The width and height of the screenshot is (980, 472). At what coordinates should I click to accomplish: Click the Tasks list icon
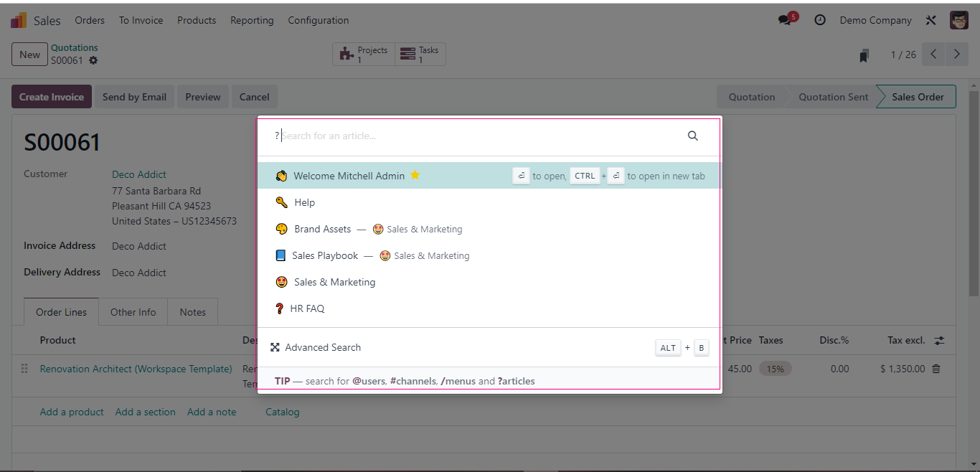point(407,54)
